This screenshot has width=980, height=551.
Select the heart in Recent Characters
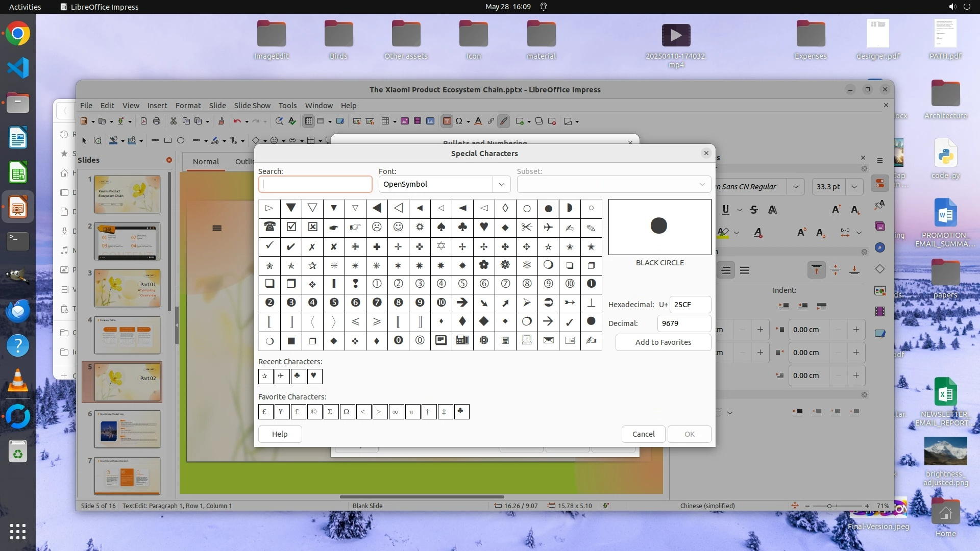pos(314,377)
